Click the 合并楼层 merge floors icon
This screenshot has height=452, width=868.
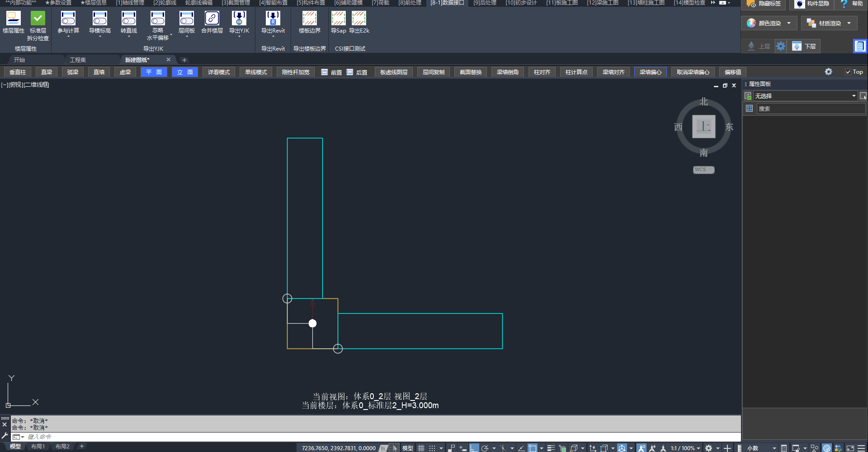click(212, 19)
